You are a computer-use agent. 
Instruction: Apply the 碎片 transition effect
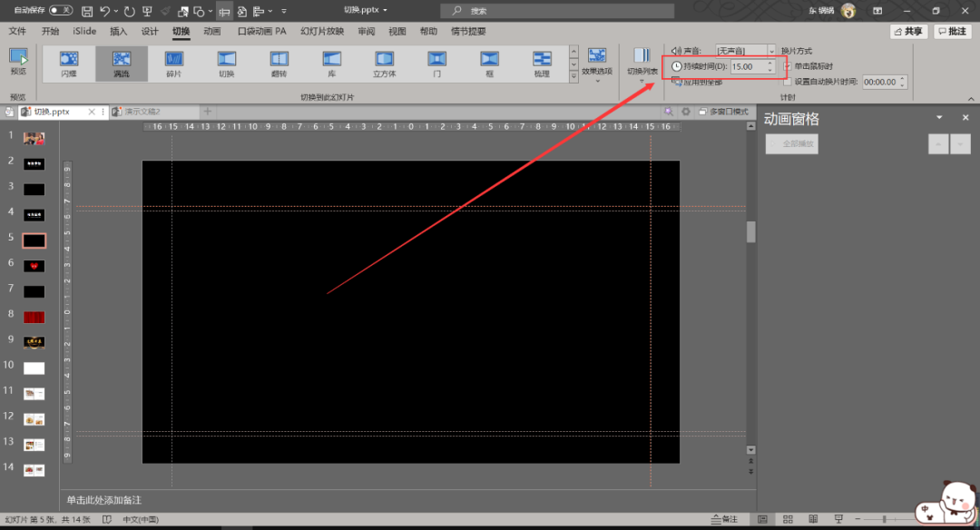pyautogui.click(x=173, y=63)
